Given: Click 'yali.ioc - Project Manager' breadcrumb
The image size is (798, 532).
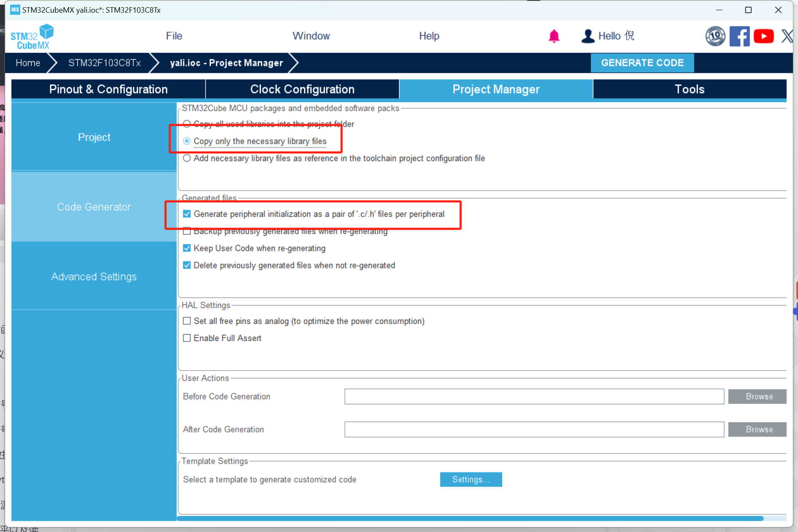Looking at the screenshot, I should (226, 63).
